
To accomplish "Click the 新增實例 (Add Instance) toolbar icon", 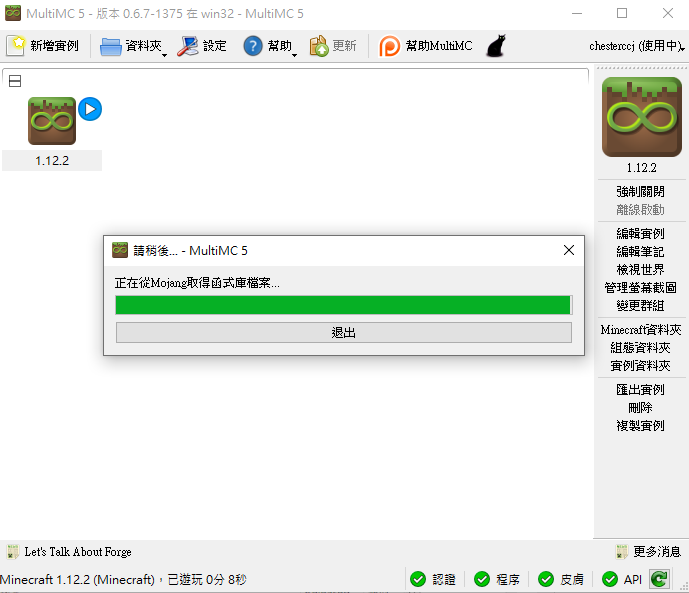I will click(15, 46).
